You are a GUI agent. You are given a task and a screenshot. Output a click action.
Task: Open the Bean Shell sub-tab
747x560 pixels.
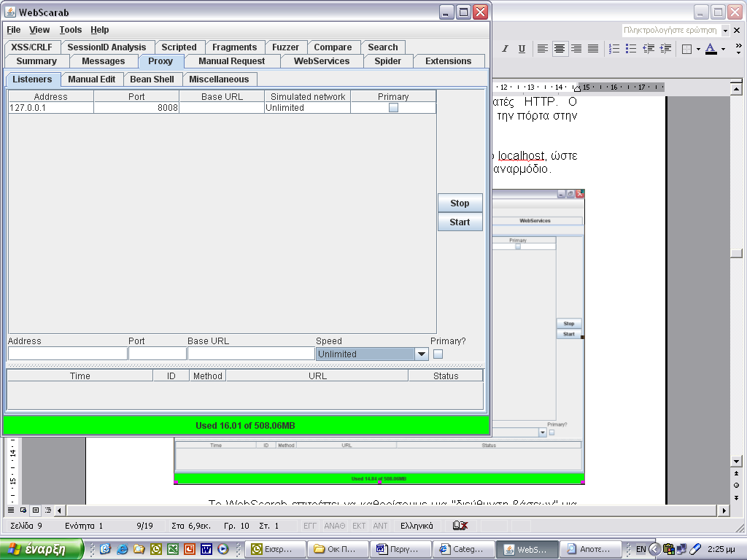(x=152, y=79)
